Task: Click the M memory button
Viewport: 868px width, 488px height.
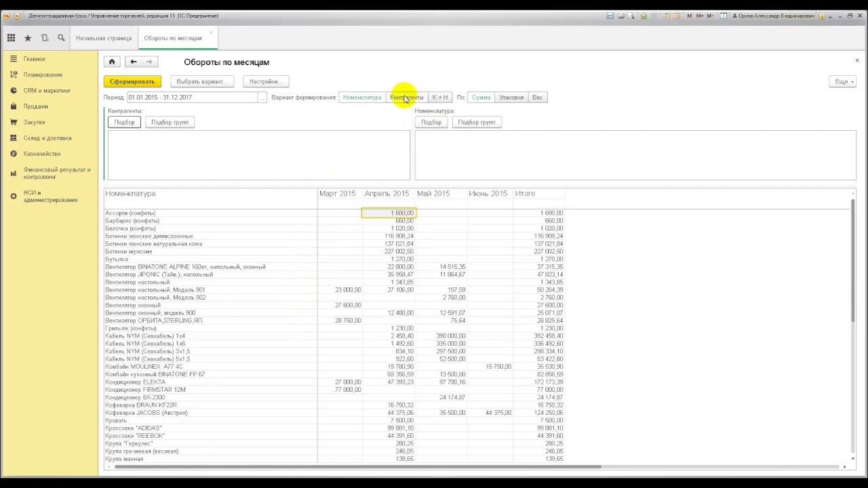Action: coord(690,16)
